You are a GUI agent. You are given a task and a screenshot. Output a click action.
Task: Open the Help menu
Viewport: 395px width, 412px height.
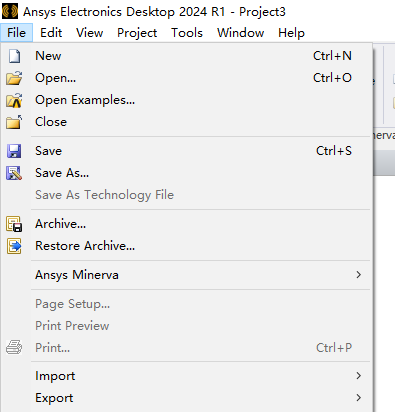291,33
